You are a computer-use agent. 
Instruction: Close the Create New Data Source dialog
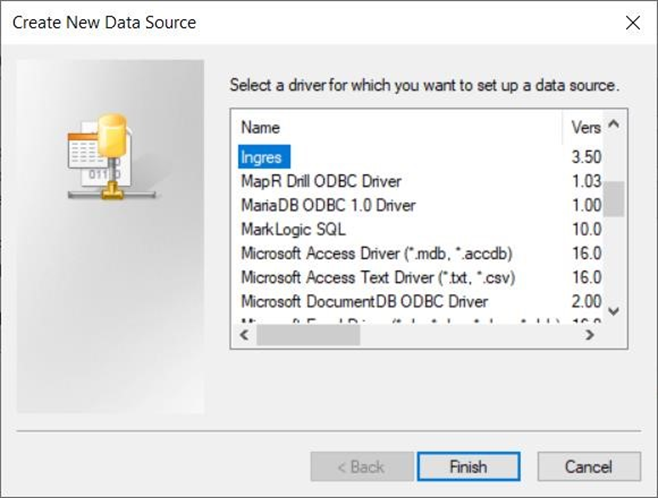coord(631,22)
